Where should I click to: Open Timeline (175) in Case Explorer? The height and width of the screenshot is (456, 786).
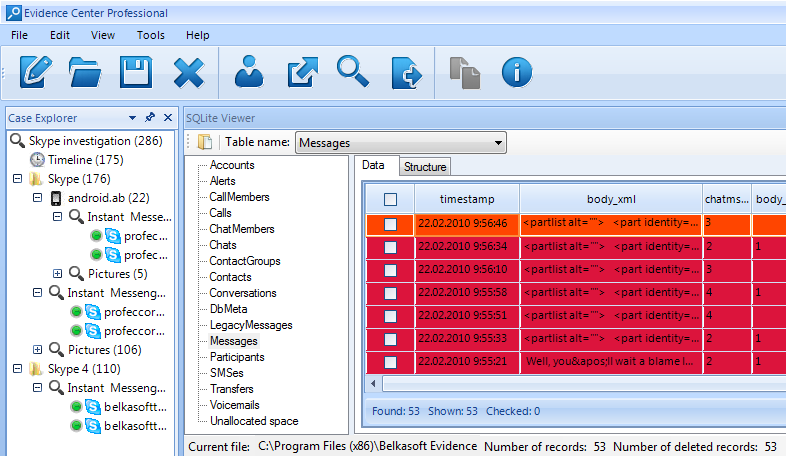point(86,160)
